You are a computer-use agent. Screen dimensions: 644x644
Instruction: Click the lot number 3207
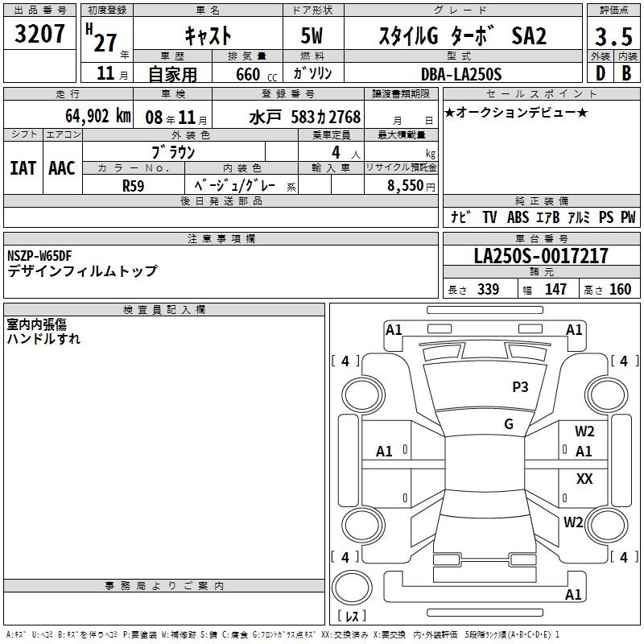click(39, 33)
